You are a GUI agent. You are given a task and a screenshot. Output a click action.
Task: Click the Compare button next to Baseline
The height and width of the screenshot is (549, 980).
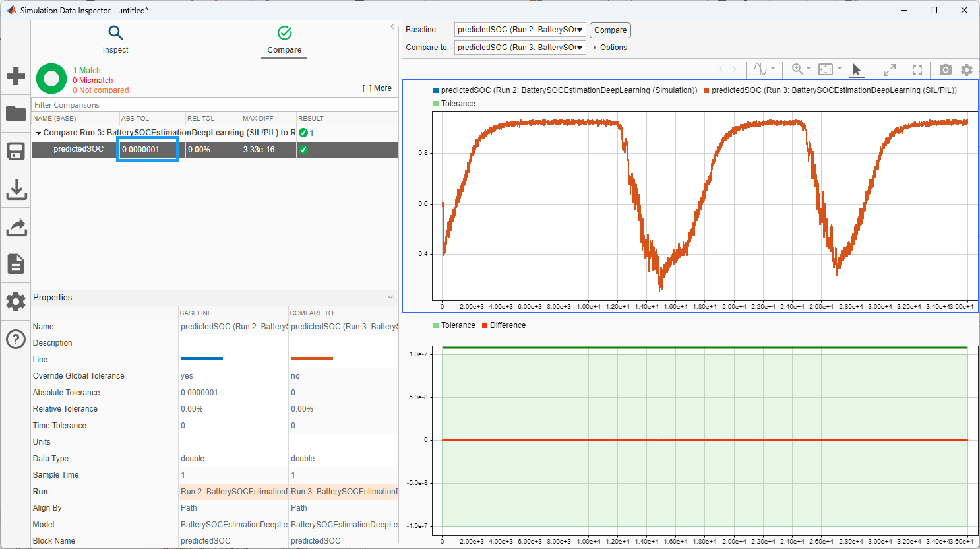[x=610, y=30]
